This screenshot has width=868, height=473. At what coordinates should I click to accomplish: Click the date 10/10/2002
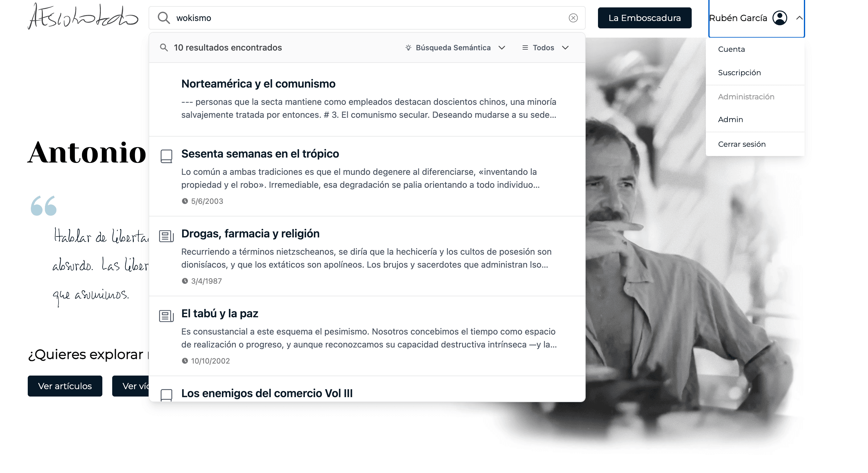[x=210, y=361]
